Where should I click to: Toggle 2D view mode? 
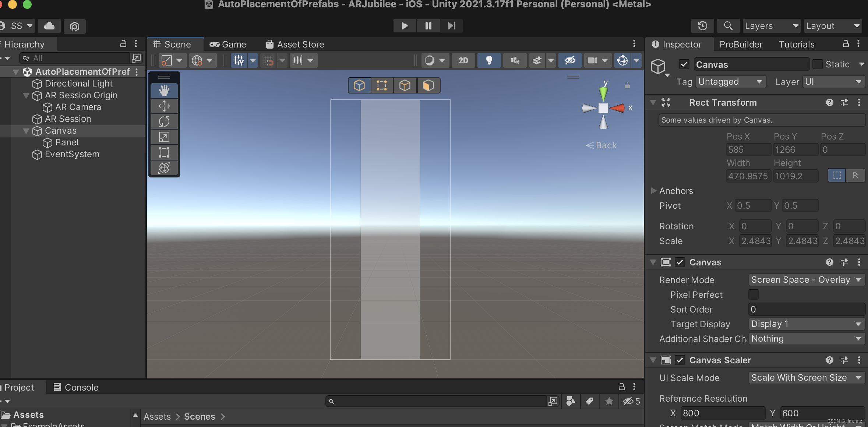463,60
